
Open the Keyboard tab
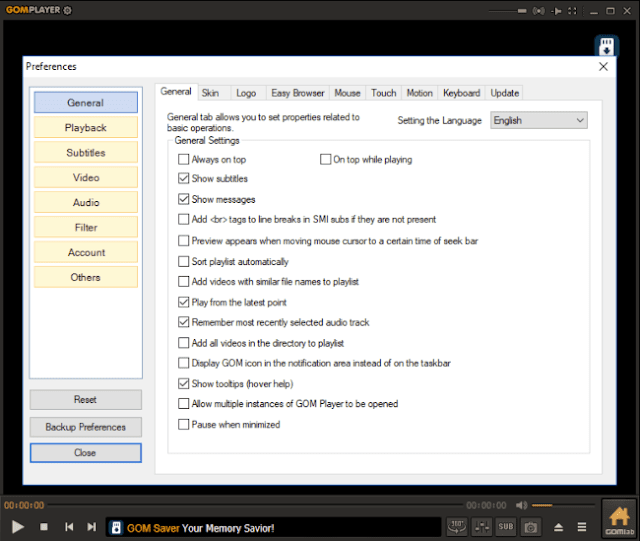(462, 93)
